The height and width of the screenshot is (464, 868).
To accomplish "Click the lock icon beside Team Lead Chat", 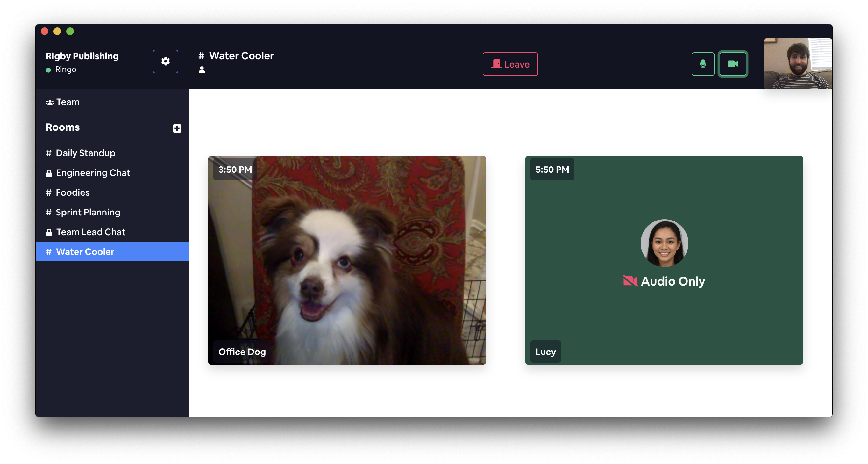I will point(49,232).
